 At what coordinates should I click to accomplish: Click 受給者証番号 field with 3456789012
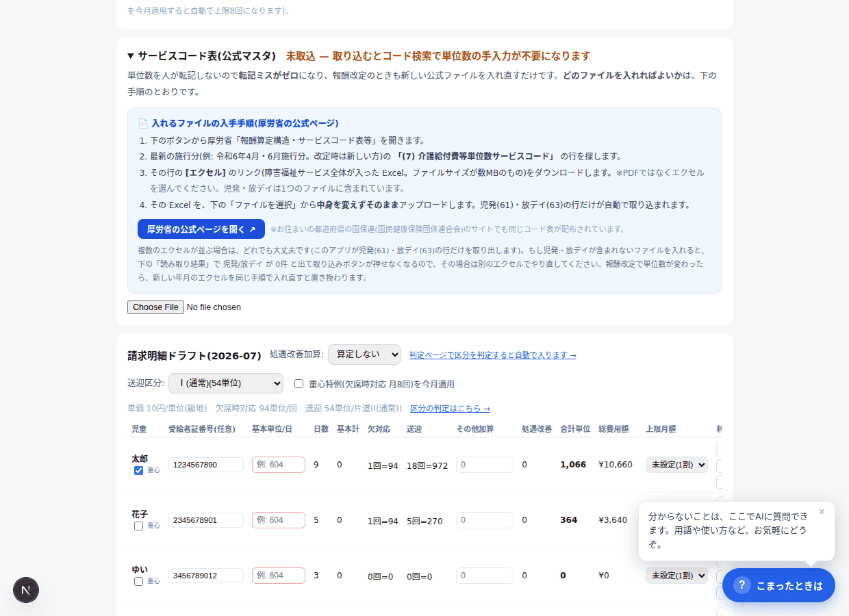coord(206,576)
